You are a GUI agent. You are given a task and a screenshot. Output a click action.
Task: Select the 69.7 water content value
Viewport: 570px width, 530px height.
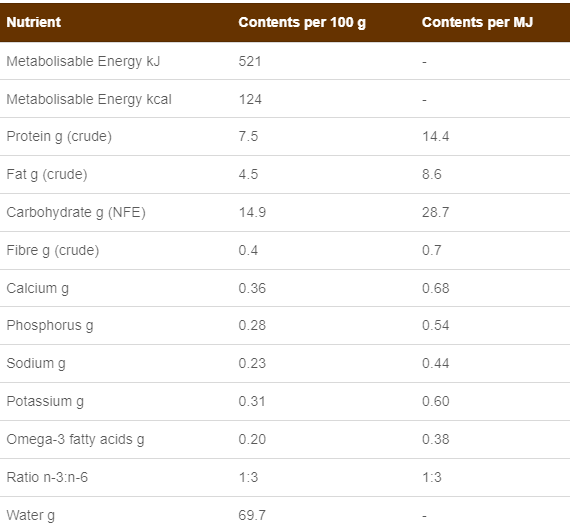coord(252,515)
